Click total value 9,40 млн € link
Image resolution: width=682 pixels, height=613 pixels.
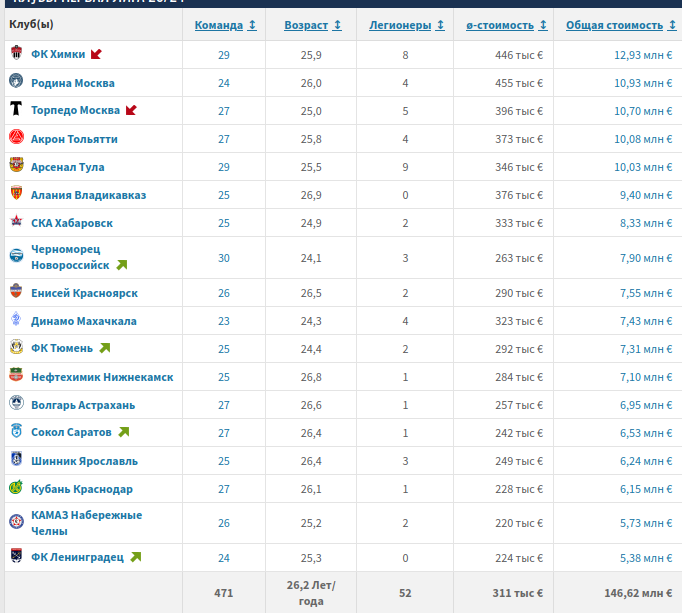click(x=646, y=195)
